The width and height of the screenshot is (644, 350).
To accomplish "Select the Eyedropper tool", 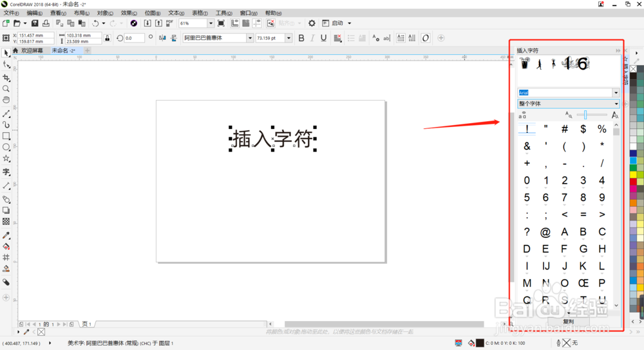I will (6, 235).
